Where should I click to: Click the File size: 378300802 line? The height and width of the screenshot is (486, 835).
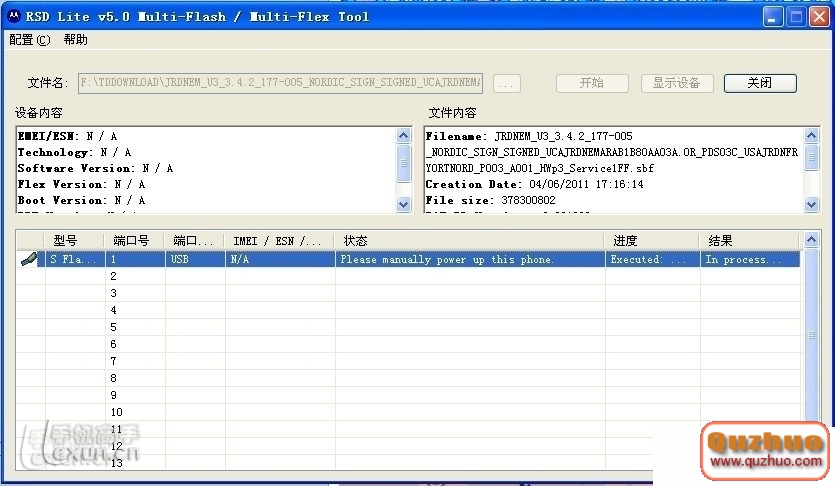click(490, 200)
